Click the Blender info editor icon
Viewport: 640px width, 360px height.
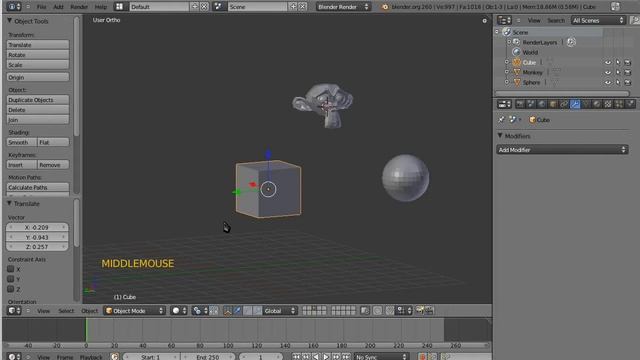[14, 7]
